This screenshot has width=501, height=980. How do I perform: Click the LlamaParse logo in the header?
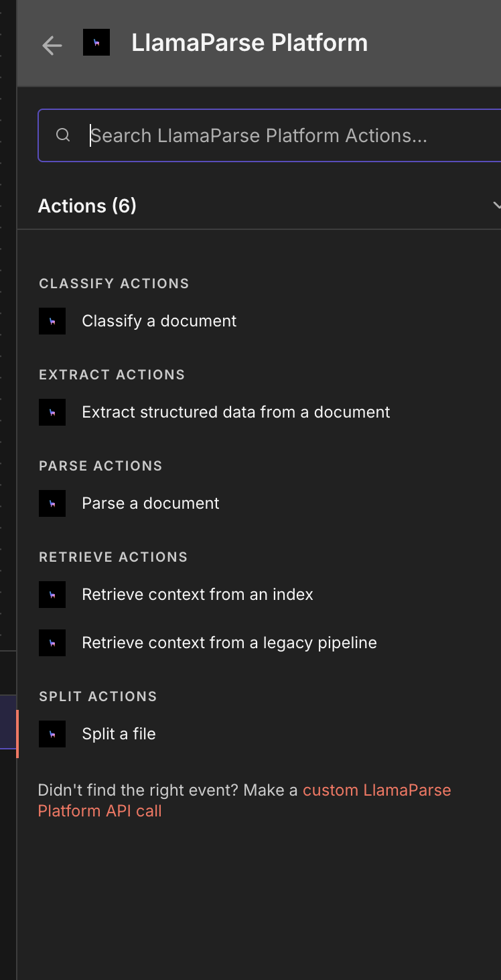click(96, 43)
